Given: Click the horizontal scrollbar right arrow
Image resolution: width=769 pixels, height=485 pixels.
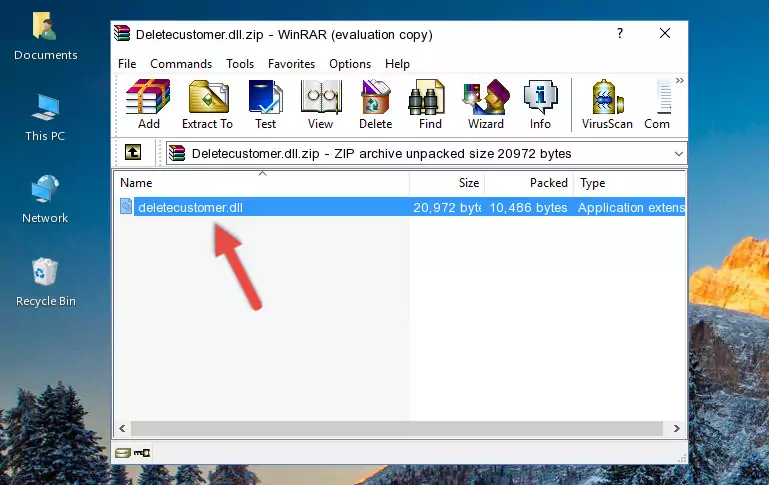Looking at the screenshot, I should point(676,428).
